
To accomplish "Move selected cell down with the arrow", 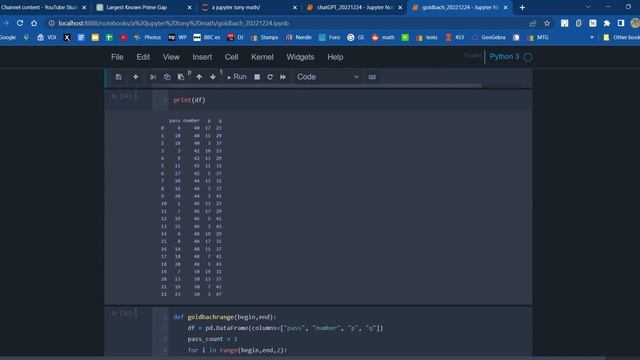I will coord(213,77).
